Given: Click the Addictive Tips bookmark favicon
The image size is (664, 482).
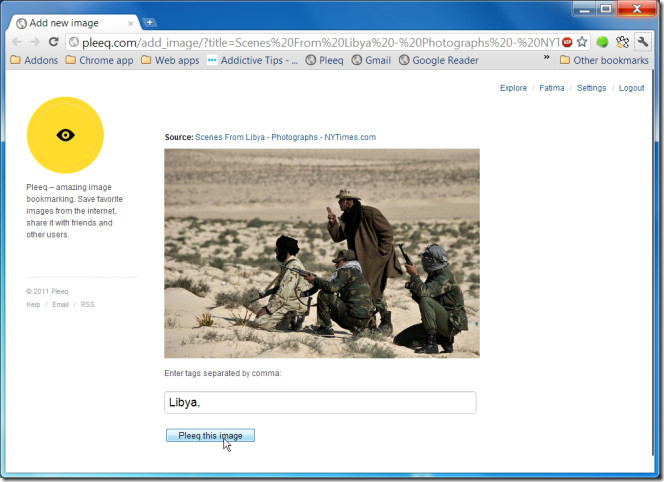Looking at the screenshot, I should coord(212,60).
